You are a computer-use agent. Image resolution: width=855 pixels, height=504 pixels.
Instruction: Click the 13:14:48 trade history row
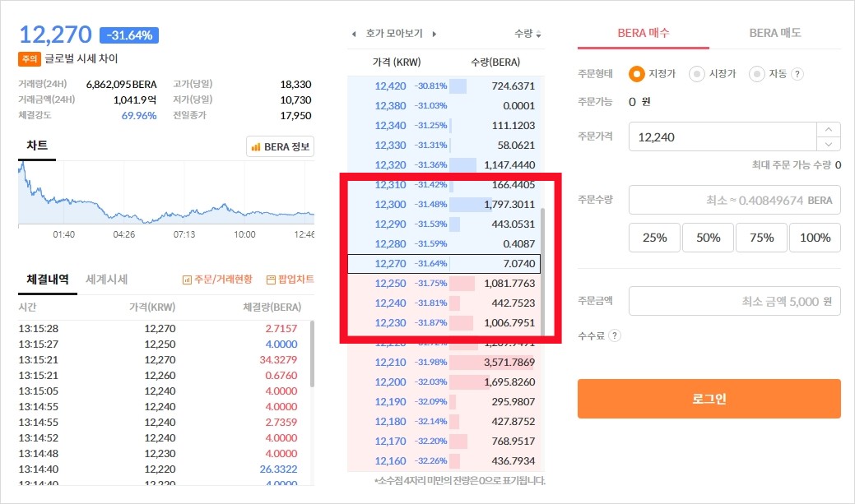(164, 453)
